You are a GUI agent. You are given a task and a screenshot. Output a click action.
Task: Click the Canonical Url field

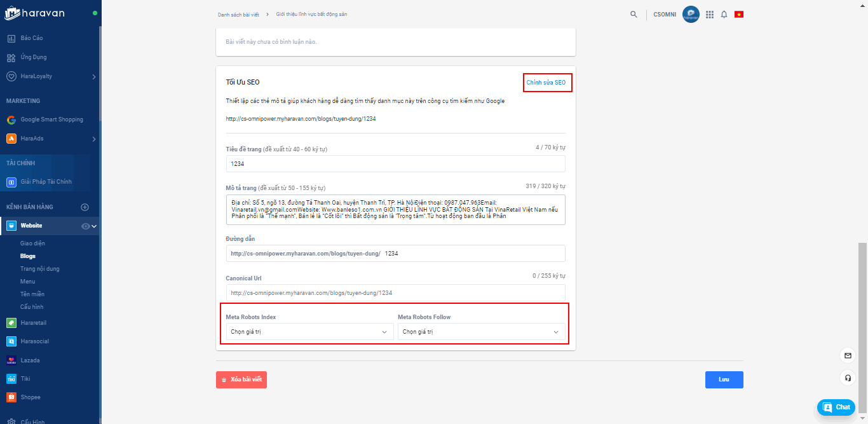[x=395, y=292]
